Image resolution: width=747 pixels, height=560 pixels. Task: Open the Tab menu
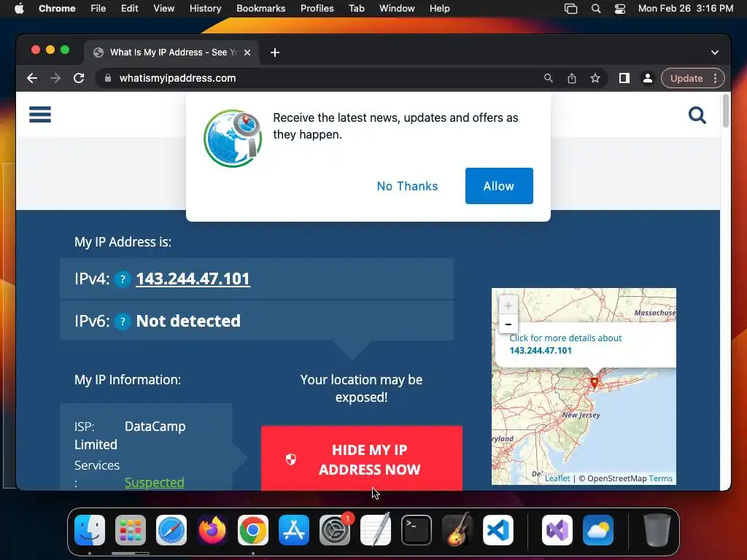click(356, 8)
